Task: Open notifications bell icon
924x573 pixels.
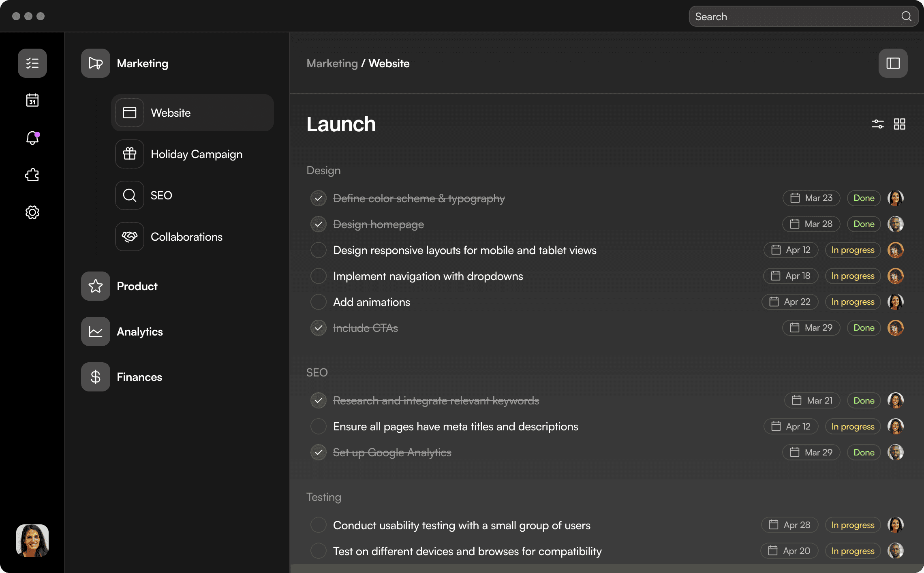Action: (32, 138)
